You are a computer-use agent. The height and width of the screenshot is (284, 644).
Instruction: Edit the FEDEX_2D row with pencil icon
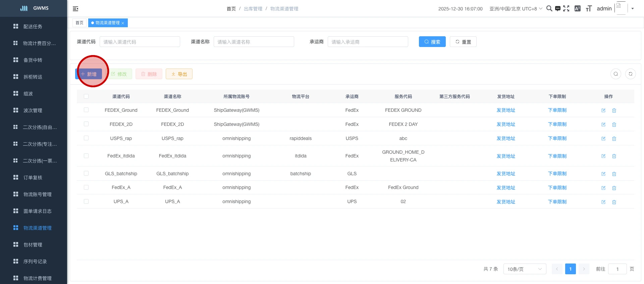pos(603,125)
